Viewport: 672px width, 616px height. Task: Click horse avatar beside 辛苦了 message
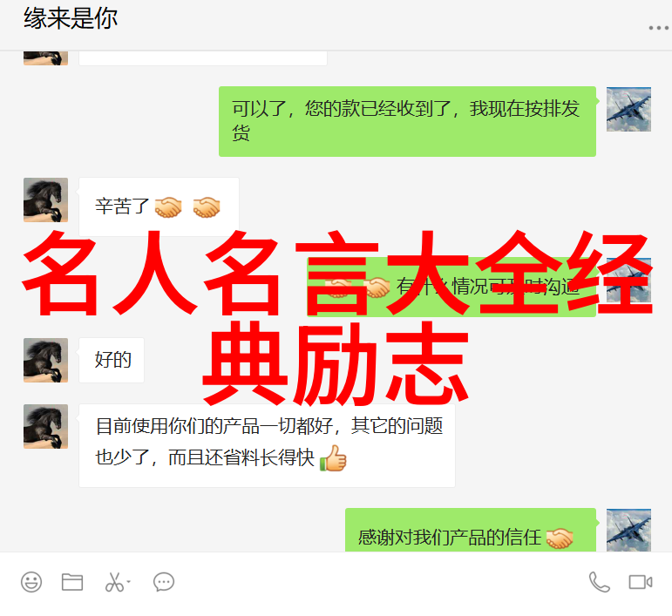45,200
